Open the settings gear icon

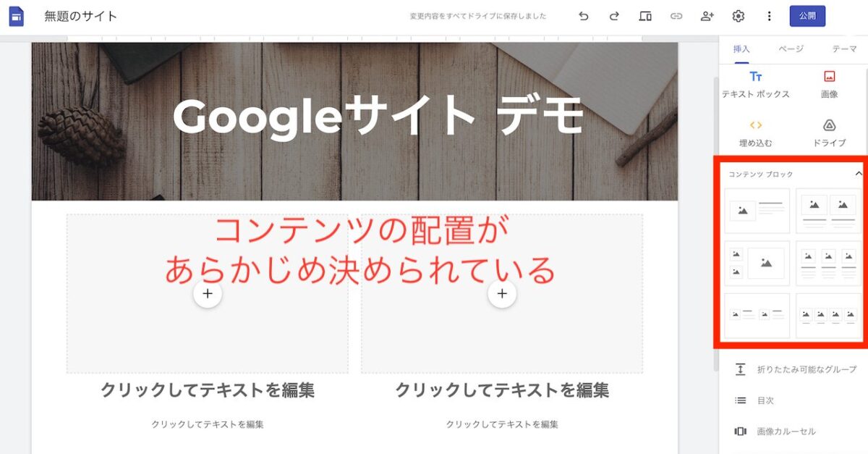click(x=739, y=16)
